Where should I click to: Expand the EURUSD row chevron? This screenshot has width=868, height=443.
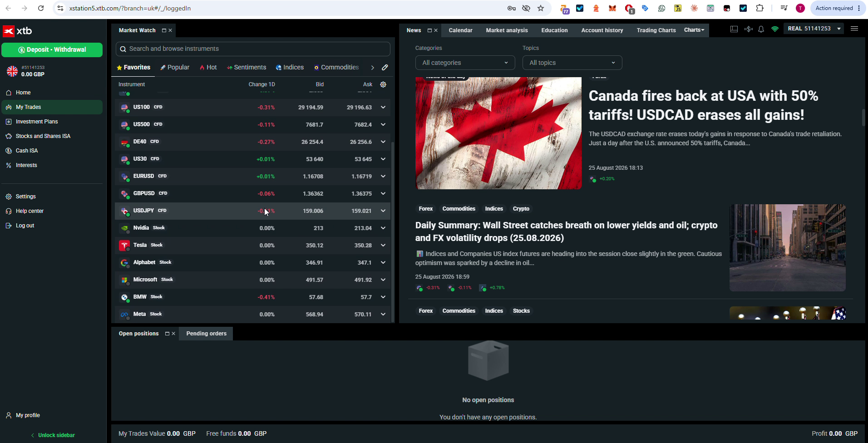383,177
